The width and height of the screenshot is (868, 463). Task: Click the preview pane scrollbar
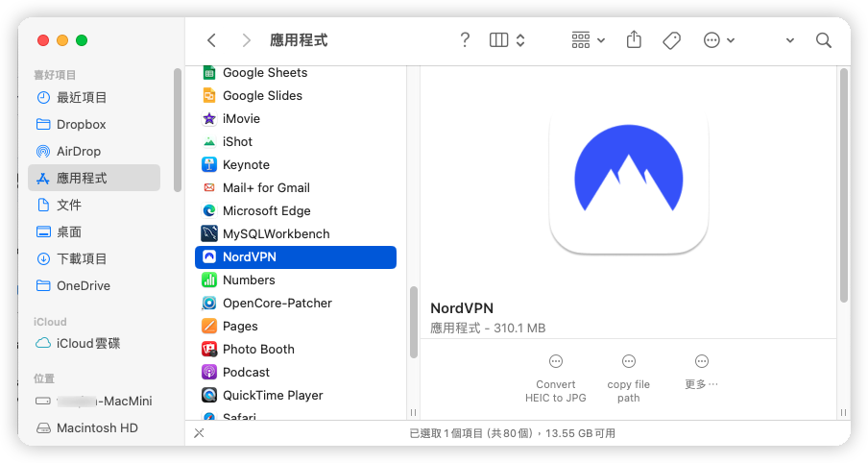844,185
